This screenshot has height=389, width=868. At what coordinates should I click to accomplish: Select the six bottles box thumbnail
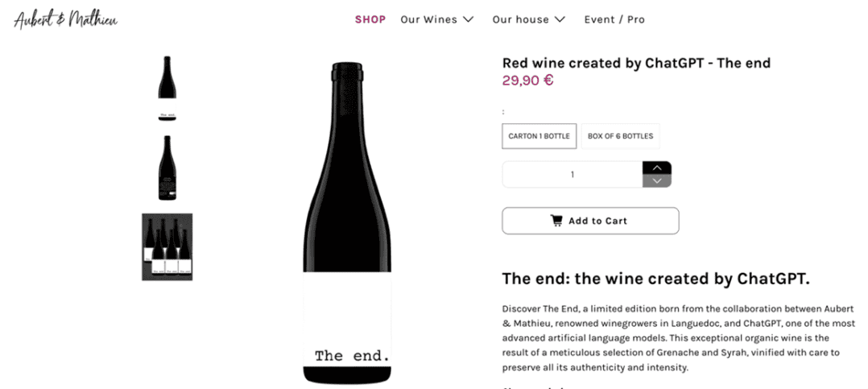167,246
